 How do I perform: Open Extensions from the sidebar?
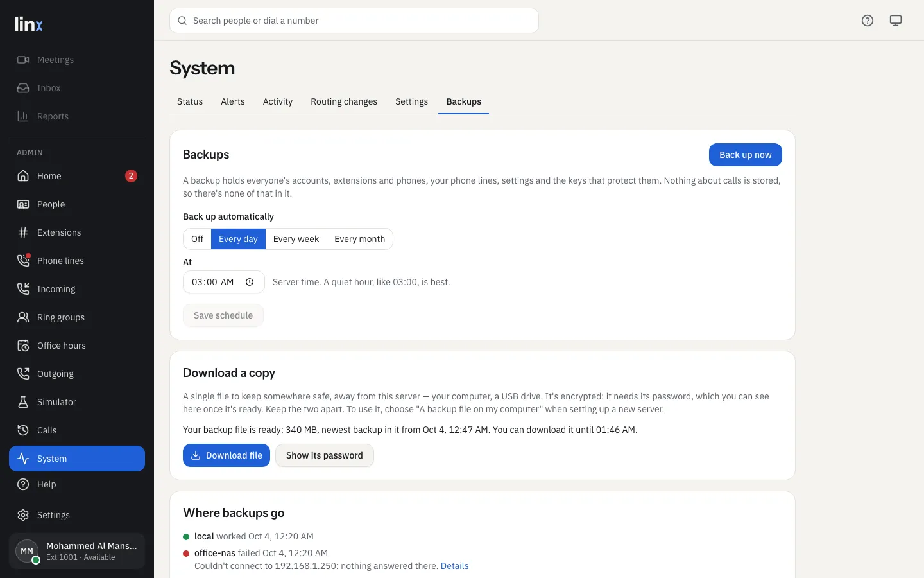77,232
